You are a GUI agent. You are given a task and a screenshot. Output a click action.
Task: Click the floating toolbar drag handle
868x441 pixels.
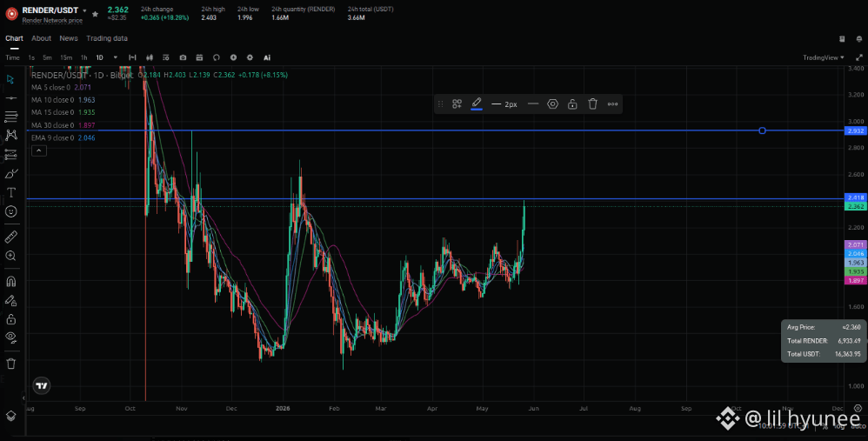coord(441,104)
